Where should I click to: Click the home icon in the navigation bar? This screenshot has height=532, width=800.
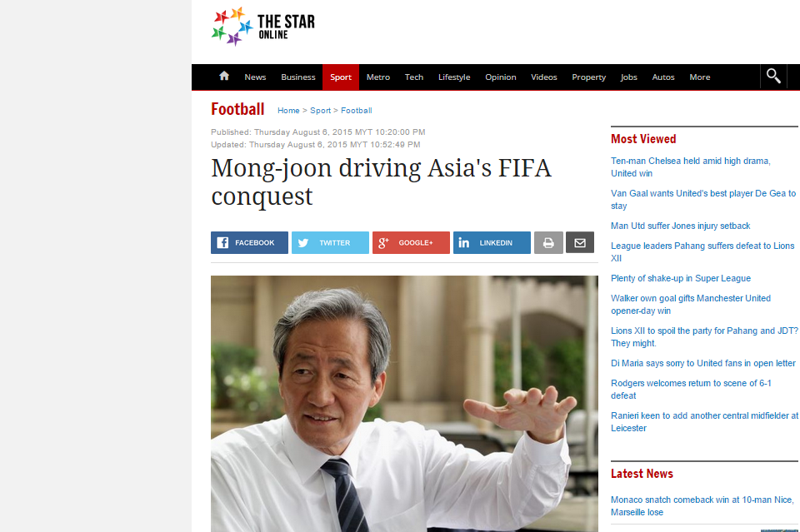[224, 77]
